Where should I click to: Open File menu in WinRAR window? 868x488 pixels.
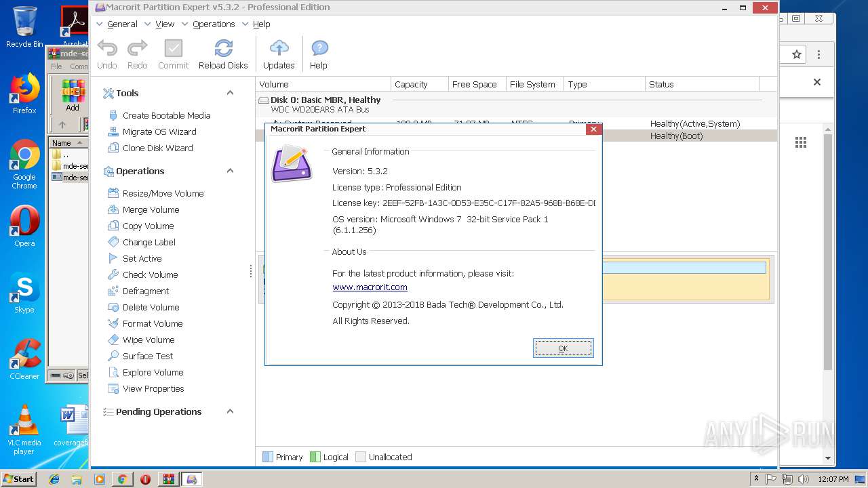(56, 66)
